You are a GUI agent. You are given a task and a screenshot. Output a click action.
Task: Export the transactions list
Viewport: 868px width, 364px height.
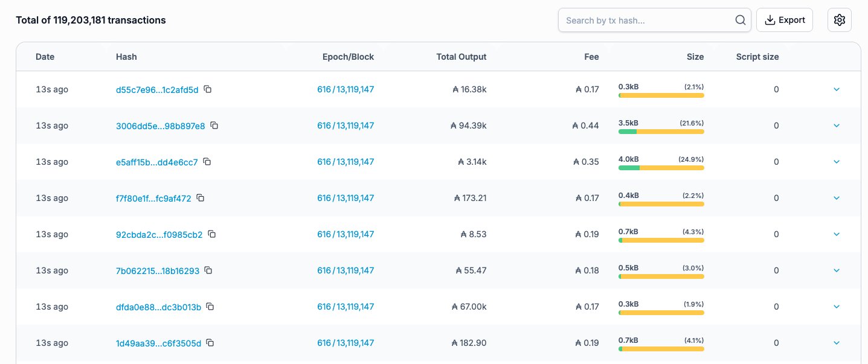[785, 20]
